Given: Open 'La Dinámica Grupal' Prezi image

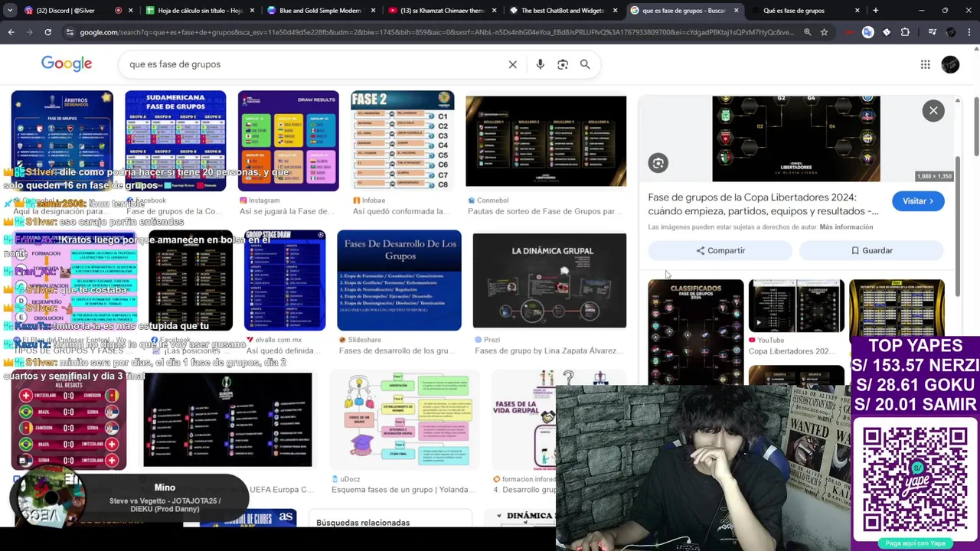Looking at the screenshot, I should (x=550, y=280).
